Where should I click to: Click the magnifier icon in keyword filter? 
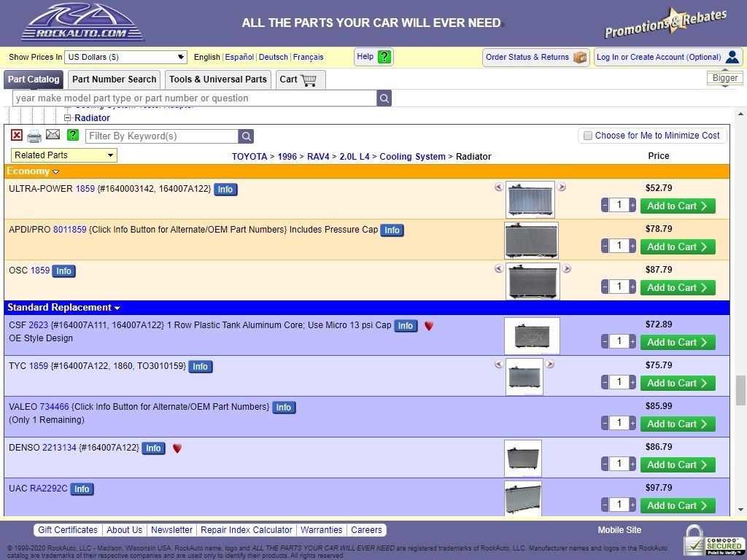pyautogui.click(x=246, y=136)
